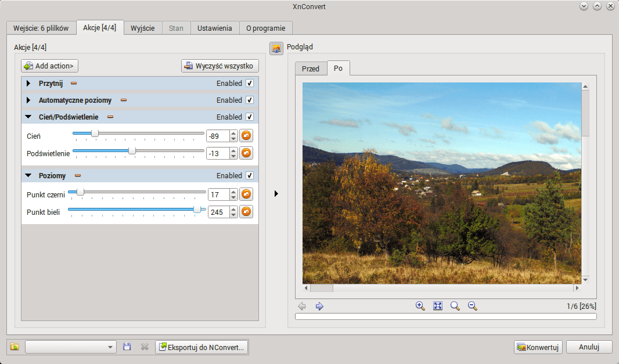The width and height of the screenshot is (619, 364).
Task: Click Wyczyść wszystko to clear actions
Action: click(x=220, y=66)
